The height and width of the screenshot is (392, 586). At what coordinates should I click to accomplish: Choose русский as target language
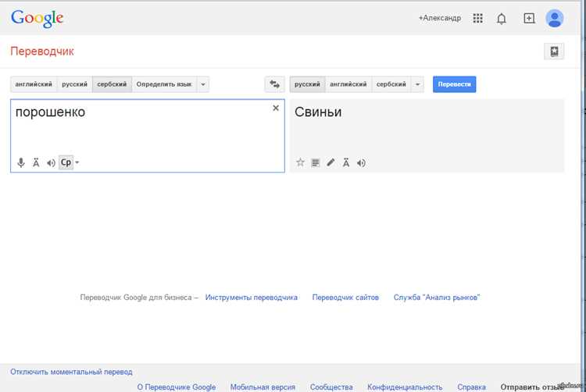click(307, 84)
